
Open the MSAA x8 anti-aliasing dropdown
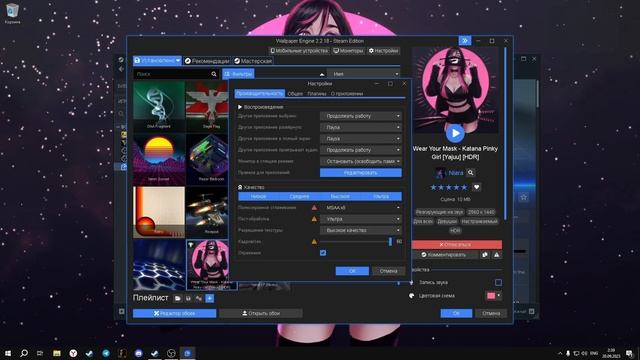click(361, 208)
